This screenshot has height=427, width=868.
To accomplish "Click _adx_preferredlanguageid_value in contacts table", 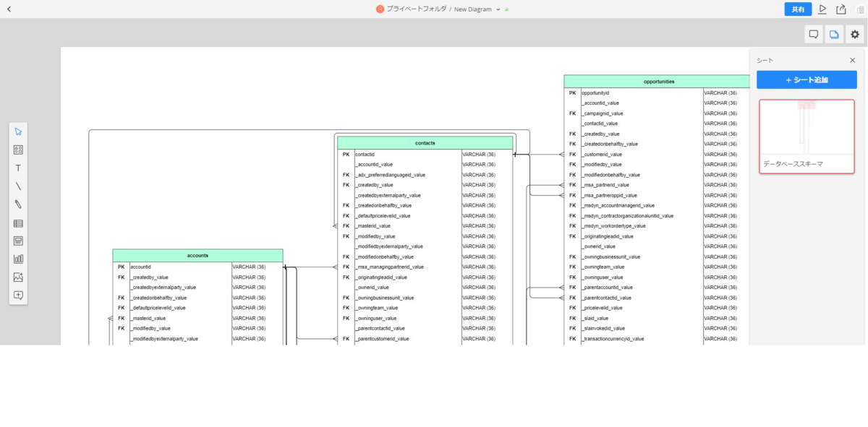I will (x=390, y=175).
